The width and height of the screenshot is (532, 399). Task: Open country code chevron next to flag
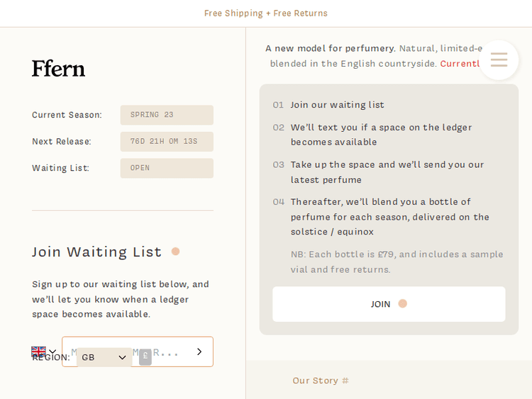click(x=52, y=351)
